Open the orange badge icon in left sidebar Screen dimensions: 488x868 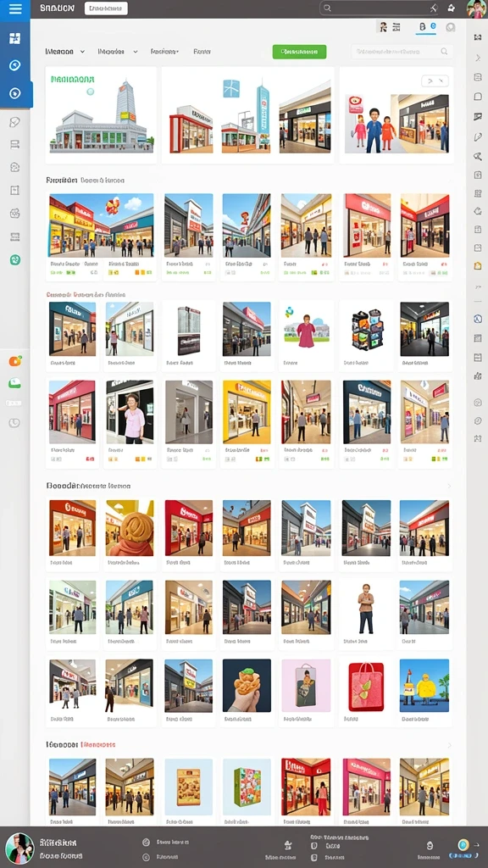coord(15,361)
